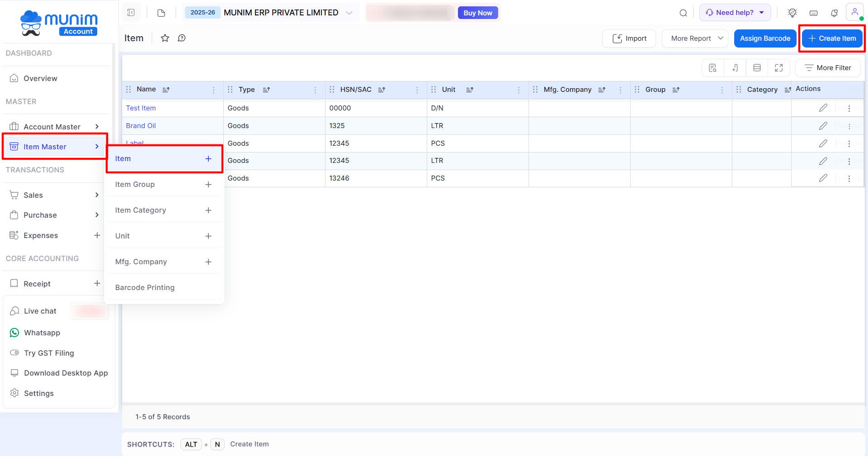This screenshot has width=868, height=457.
Task: Open the Need help dropdown
Action: (x=735, y=13)
